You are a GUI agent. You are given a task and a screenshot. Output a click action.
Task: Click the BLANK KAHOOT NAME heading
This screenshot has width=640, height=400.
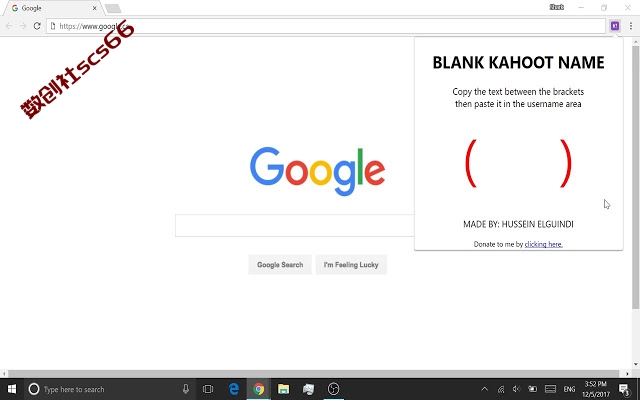tap(518, 62)
